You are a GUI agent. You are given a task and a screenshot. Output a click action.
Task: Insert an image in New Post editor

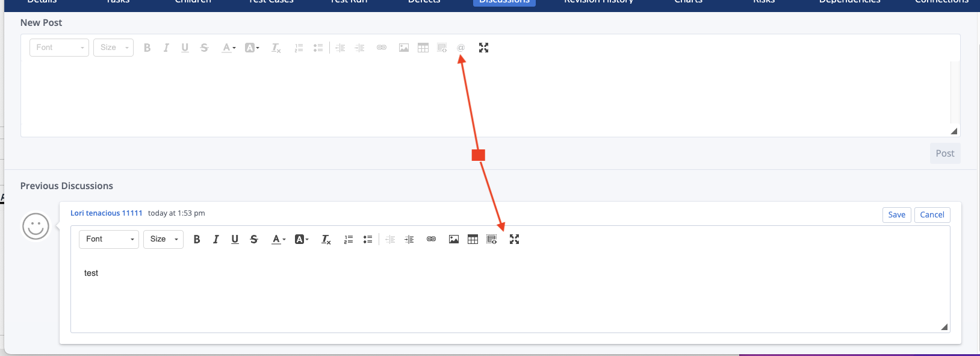404,48
